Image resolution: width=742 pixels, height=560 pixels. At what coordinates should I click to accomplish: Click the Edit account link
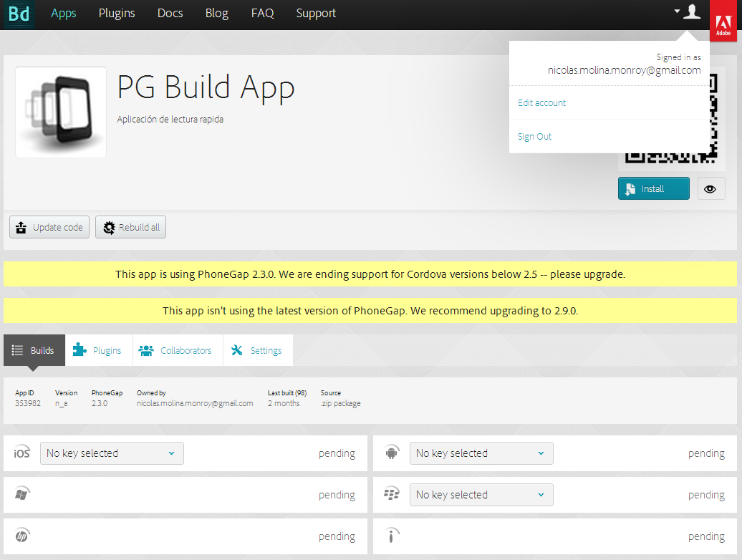pyautogui.click(x=542, y=102)
